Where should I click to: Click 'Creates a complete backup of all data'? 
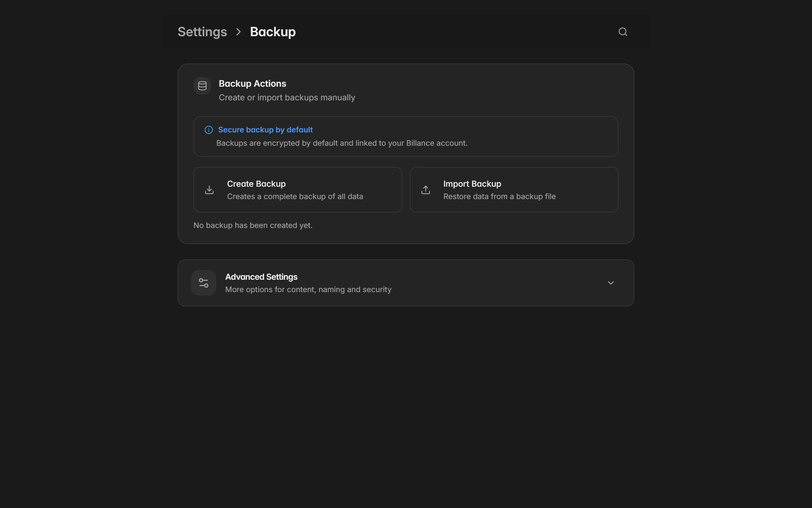click(295, 197)
